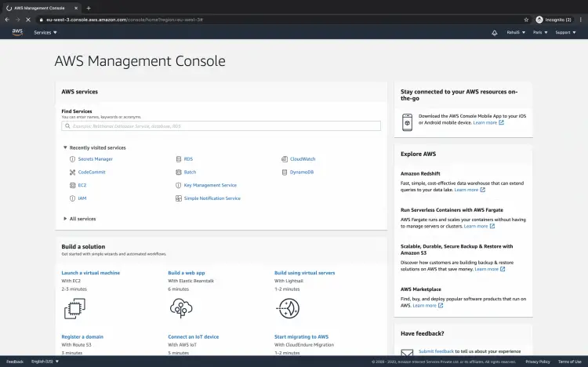Click the AWS logo in the header
The width and height of the screenshot is (588, 367).
pyautogui.click(x=17, y=32)
